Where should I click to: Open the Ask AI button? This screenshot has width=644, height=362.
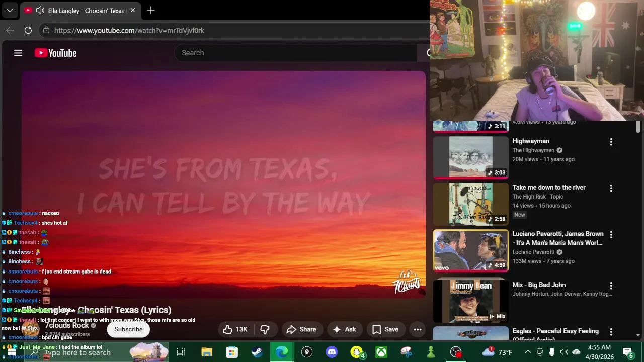[x=345, y=329]
